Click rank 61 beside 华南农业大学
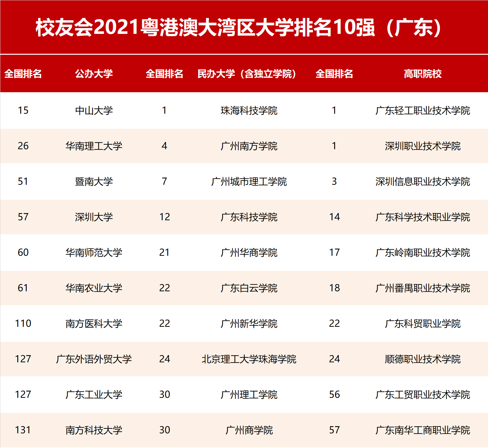 (23, 288)
